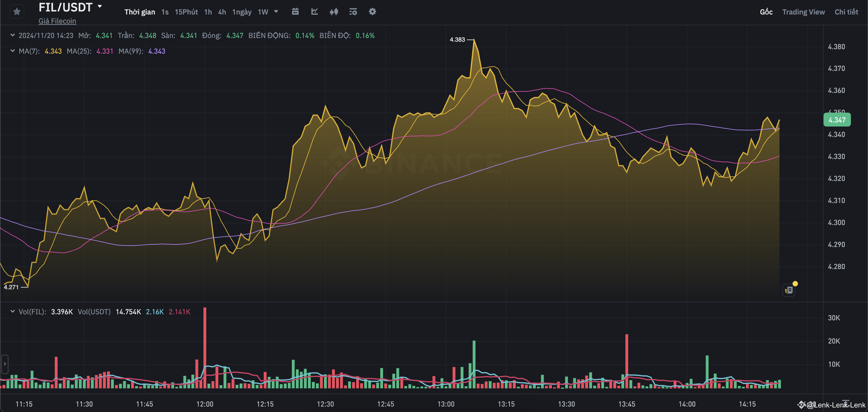Select the 1ngày interval
This screenshot has width=868, height=412.
point(242,12)
